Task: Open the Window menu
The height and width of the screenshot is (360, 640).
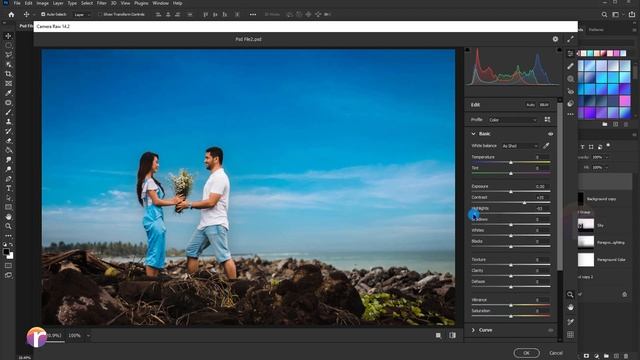Action: (160, 3)
